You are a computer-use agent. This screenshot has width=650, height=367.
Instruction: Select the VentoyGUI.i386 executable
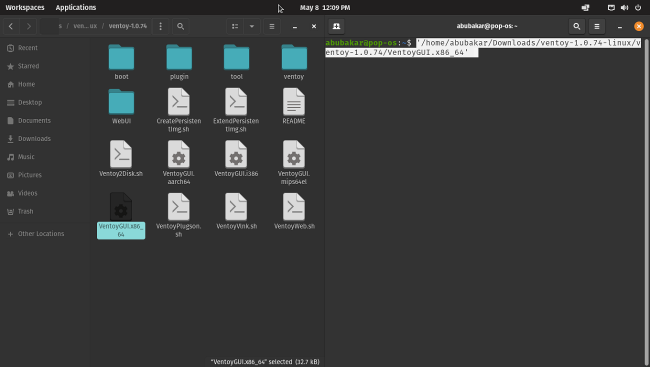(x=236, y=159)
